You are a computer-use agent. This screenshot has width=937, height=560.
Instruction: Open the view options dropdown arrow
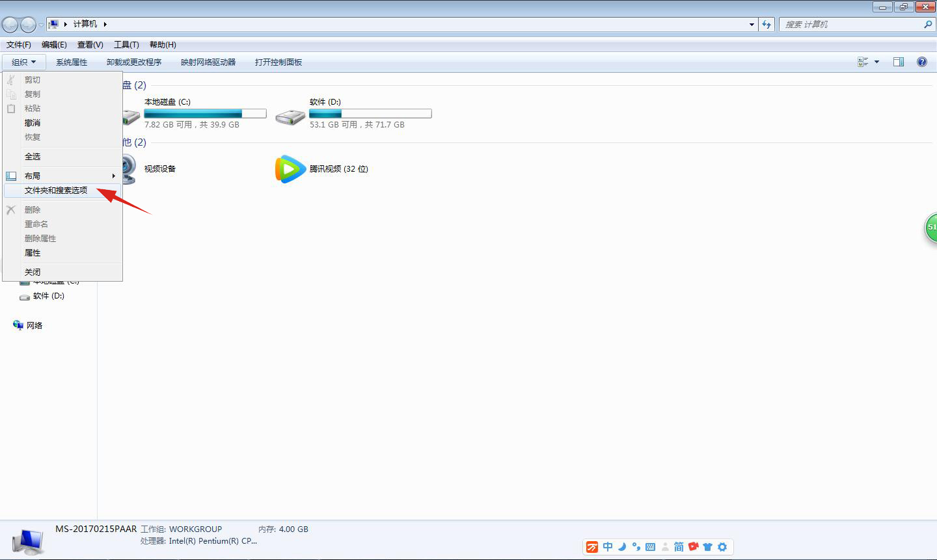click(876, 62)
